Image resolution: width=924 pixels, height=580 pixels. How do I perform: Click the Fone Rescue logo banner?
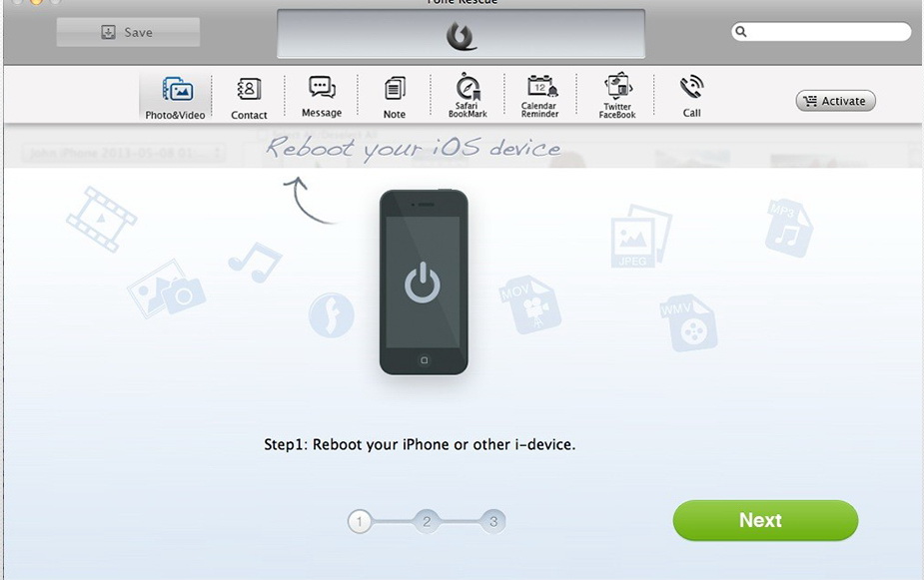tap(461, 34)
